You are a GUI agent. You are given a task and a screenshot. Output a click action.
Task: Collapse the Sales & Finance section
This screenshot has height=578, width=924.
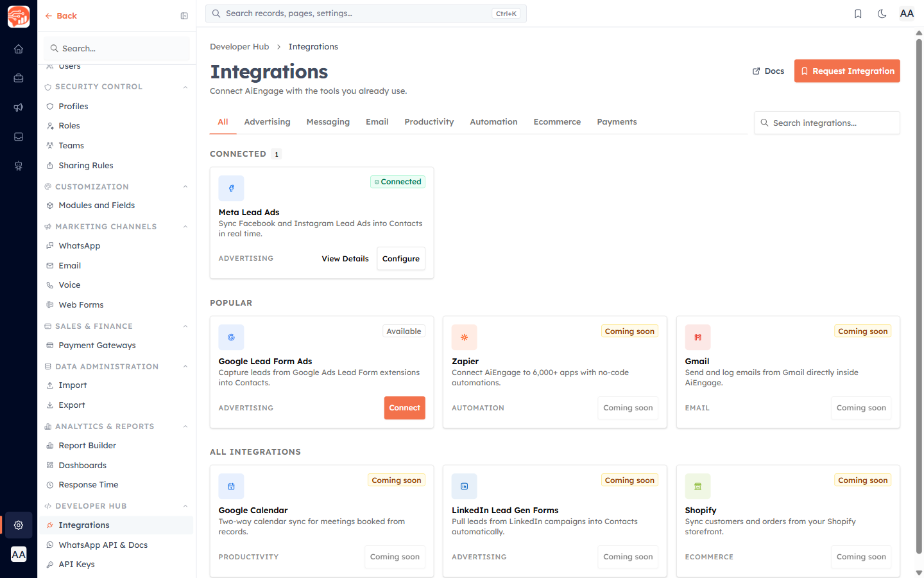point(185,326)
